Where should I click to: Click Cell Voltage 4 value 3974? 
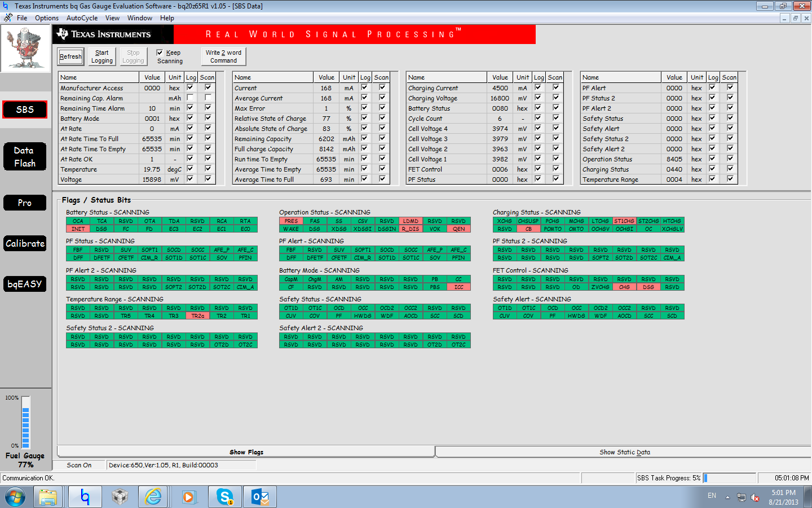click(x=500, y=129)
